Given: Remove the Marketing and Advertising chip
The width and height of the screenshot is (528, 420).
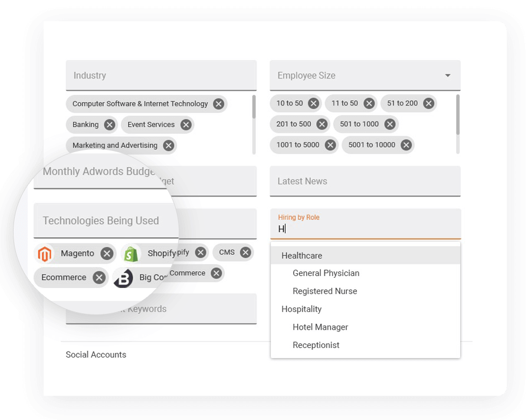Looking at the screenshot, I should [x=168, y=145].
